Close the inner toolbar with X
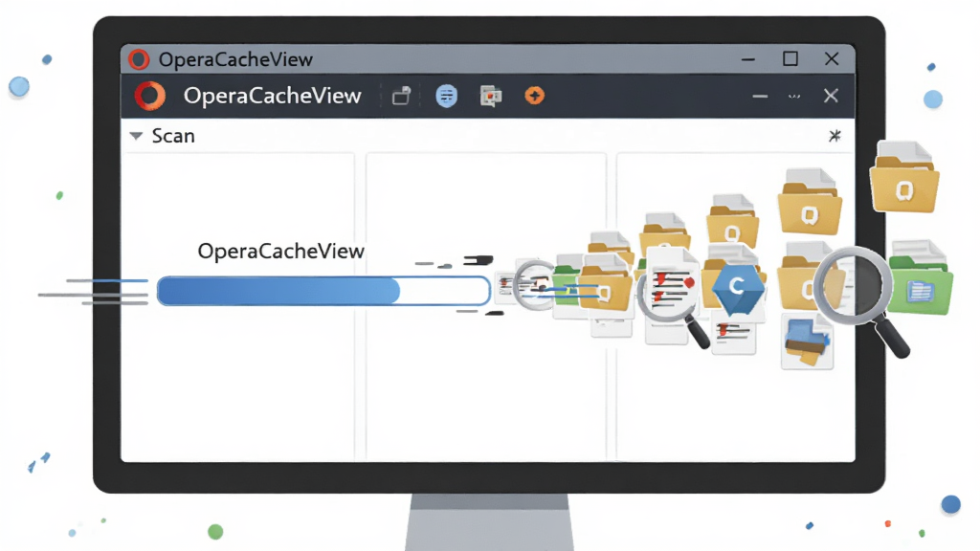The height and width of the screenshot is (551, 980). point(831,96)
